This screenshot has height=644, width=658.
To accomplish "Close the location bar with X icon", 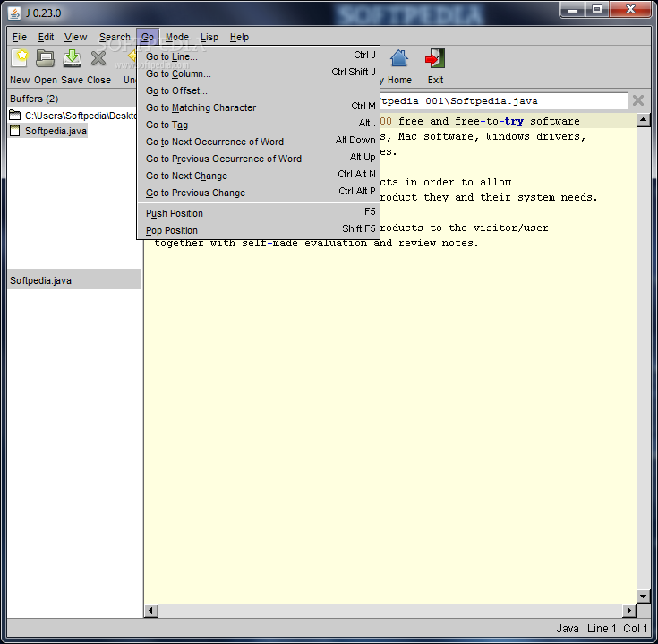I will pyautogui.click(x=638, y=100).
